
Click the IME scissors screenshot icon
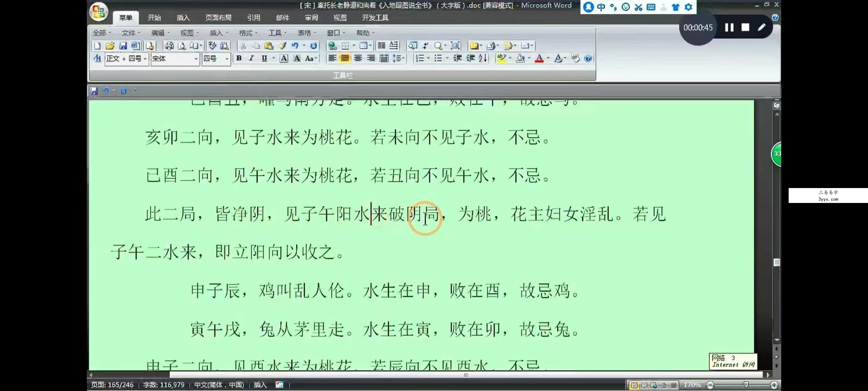coord(638,7)
